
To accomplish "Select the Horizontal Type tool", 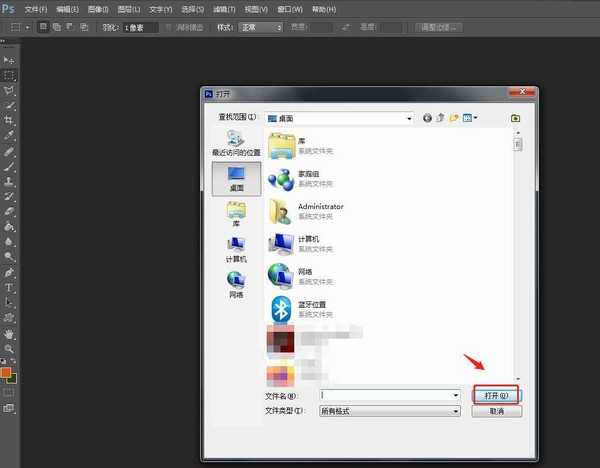I will click(10, 287).
